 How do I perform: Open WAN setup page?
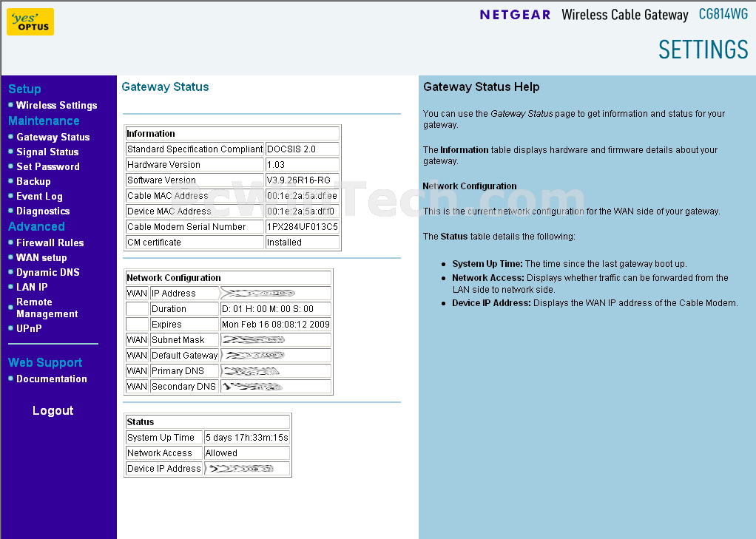[41, 257]
